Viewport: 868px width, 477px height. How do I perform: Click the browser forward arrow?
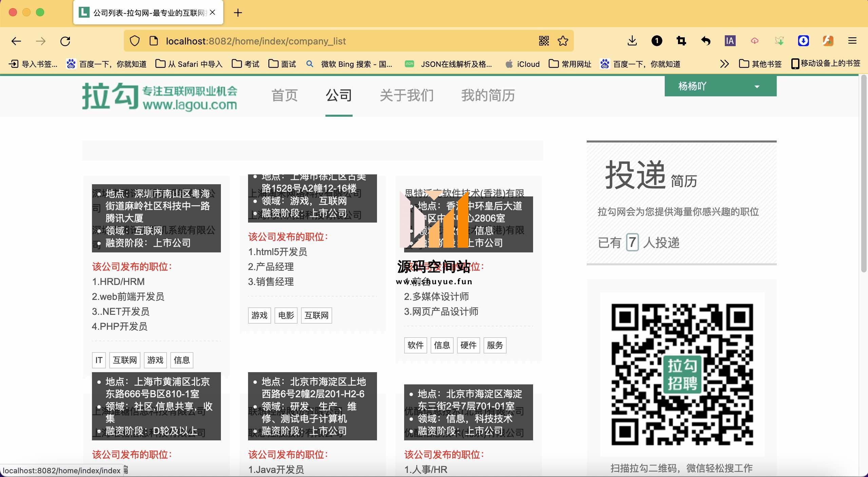(41, 41)
